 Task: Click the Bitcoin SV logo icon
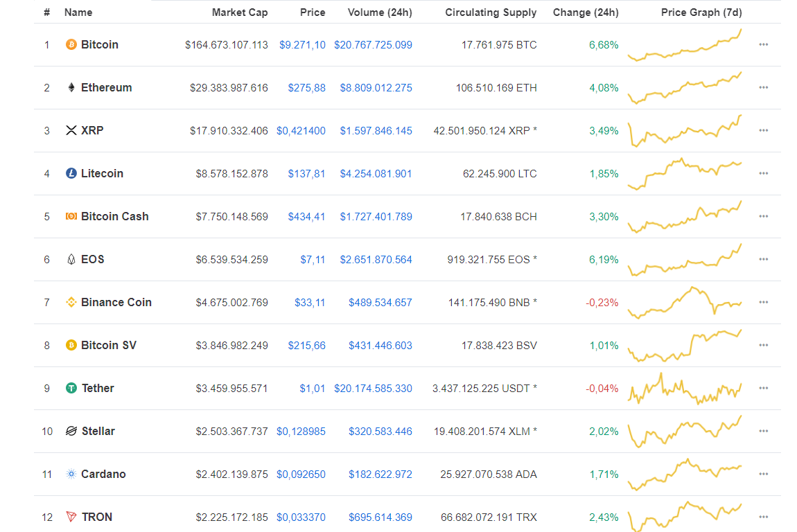(x=71, y=345)
